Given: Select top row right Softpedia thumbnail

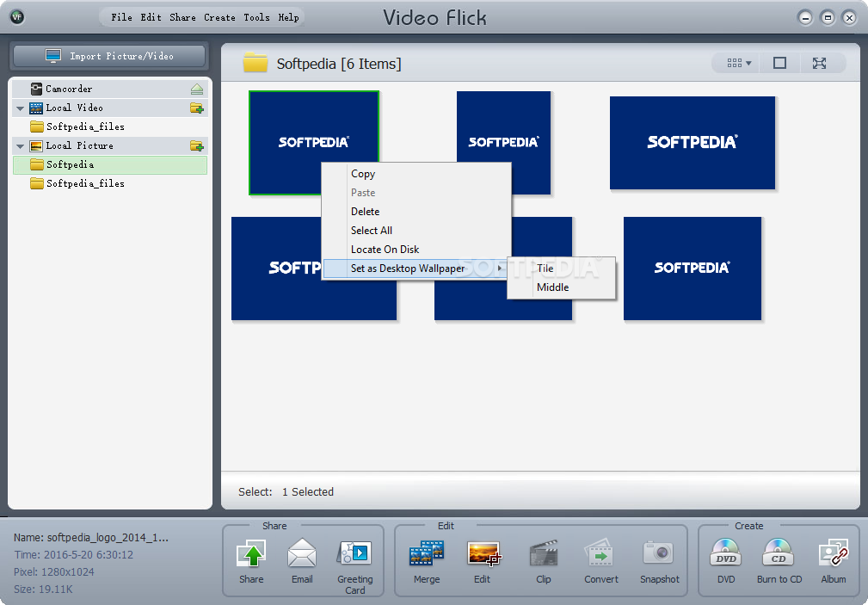Looking at the screenshot, I should tap(692, 143).
